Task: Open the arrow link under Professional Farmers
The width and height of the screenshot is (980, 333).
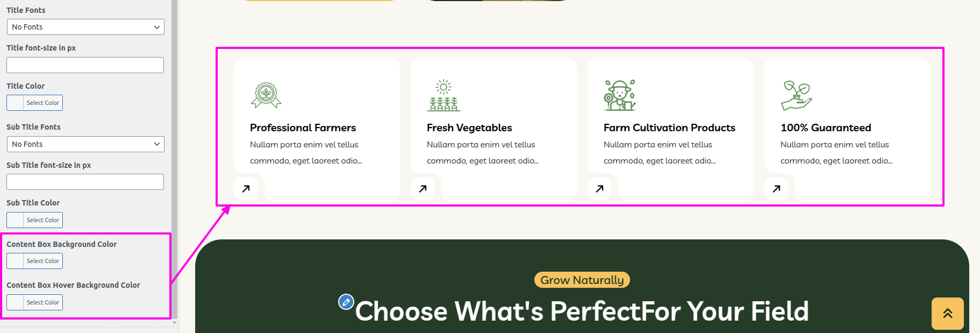Action: pyautogui.click(x=246, y=189)
